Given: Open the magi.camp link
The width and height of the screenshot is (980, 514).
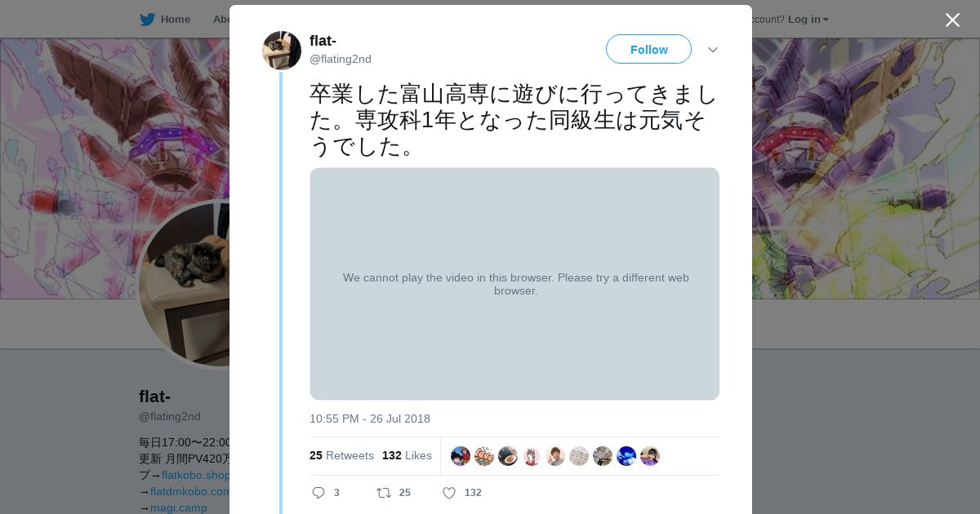Looking at the screenshot, I should point(178,507).
